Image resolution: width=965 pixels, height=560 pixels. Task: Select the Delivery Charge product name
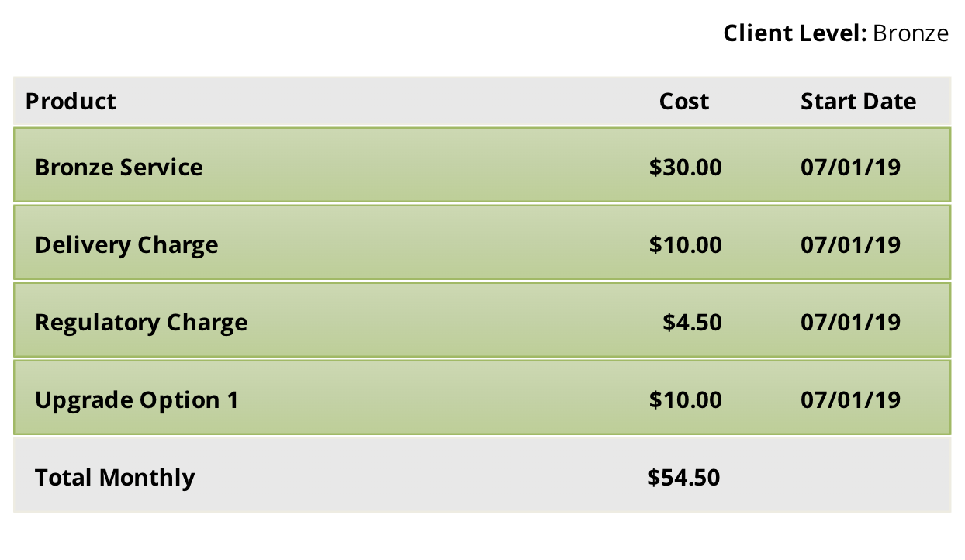[x=126, y=245]
